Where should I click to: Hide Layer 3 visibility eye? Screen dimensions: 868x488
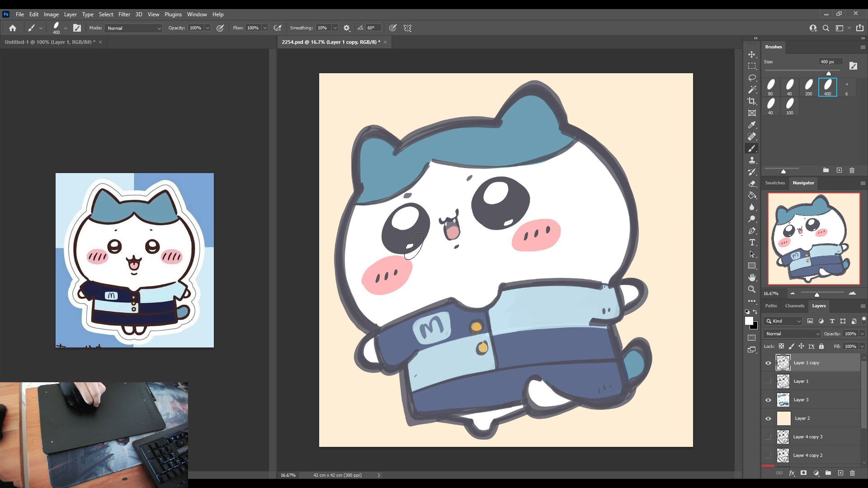[x=768, y=400]
